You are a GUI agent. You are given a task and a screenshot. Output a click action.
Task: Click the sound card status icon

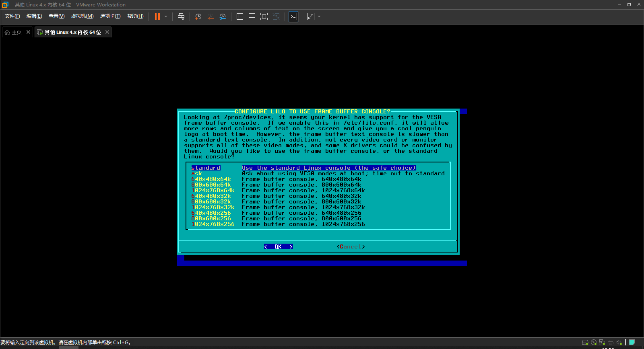[619, 343]
